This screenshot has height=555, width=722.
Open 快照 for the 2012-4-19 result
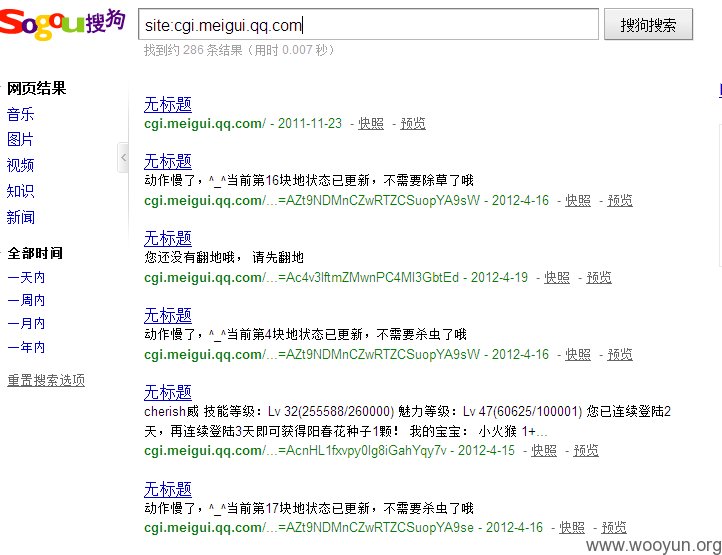pos(557,277)
